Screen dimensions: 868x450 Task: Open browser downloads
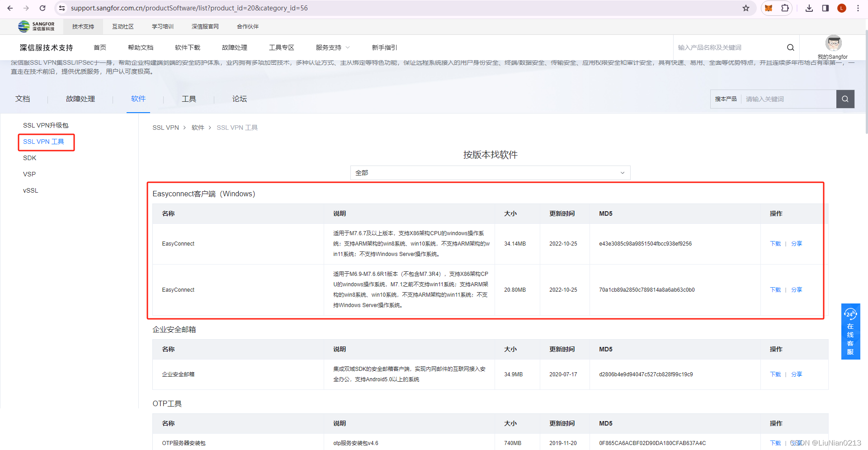tap(809, 8)
